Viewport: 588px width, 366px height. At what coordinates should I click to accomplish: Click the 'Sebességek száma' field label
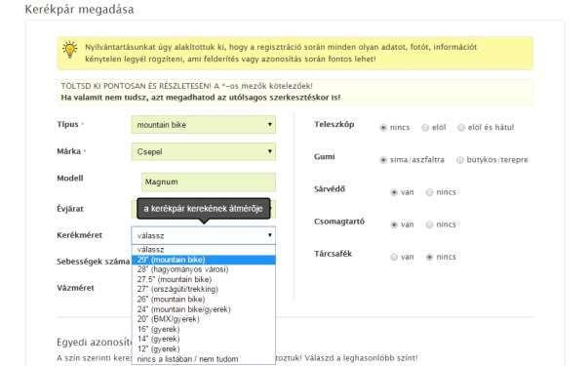point(93,262)
